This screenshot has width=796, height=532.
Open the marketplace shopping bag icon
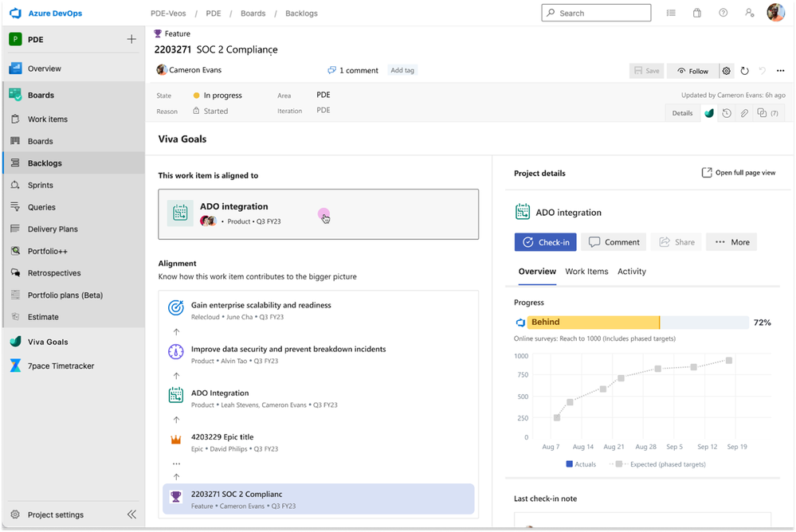pos(697,14)
